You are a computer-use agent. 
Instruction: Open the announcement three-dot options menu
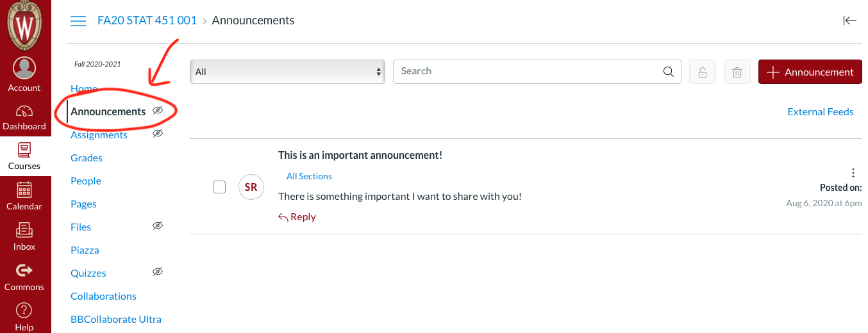point(853,173)
